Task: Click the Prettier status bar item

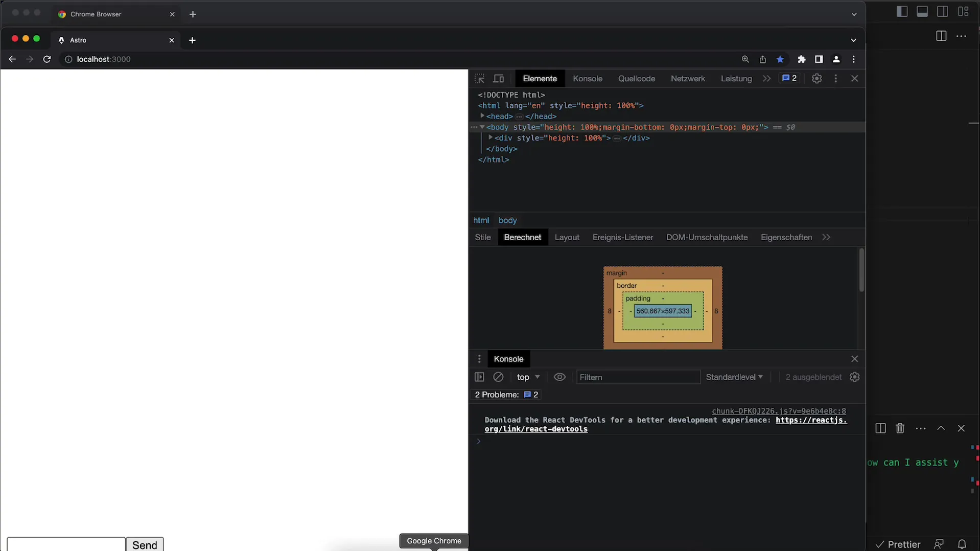Action: (x=899, y=545)
